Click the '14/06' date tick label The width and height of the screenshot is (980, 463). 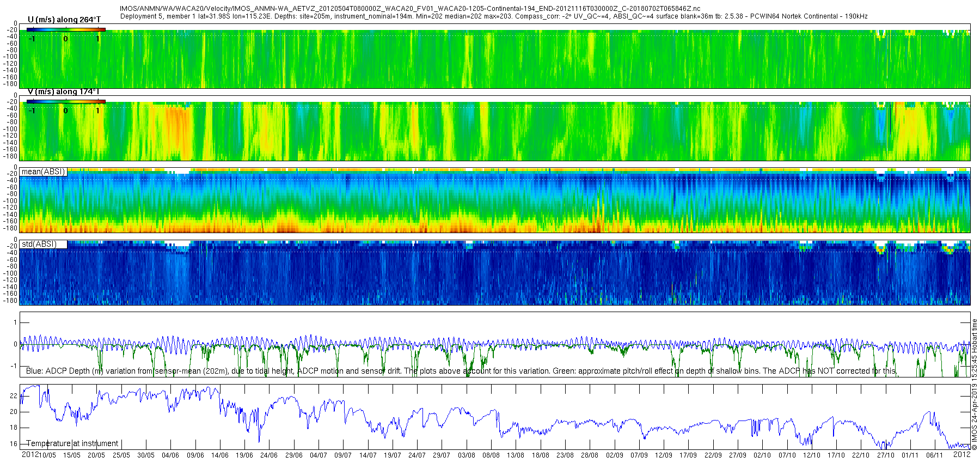point(219,455)
